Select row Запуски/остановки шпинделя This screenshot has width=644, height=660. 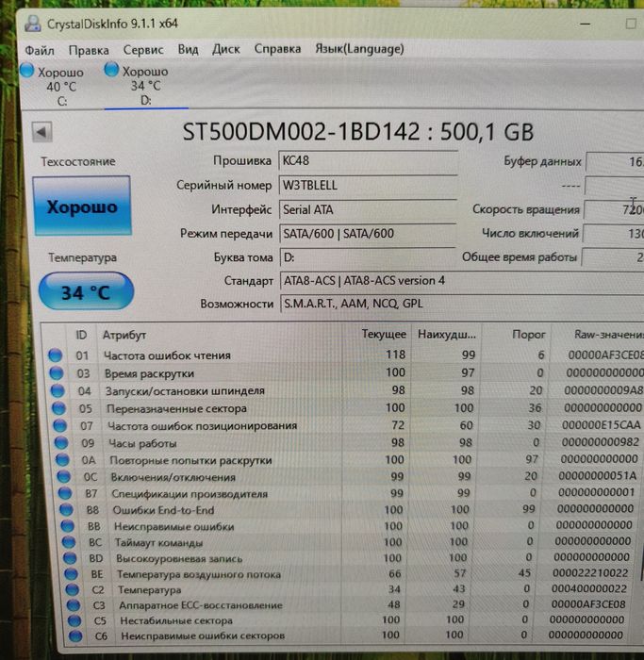click(346, 390)
